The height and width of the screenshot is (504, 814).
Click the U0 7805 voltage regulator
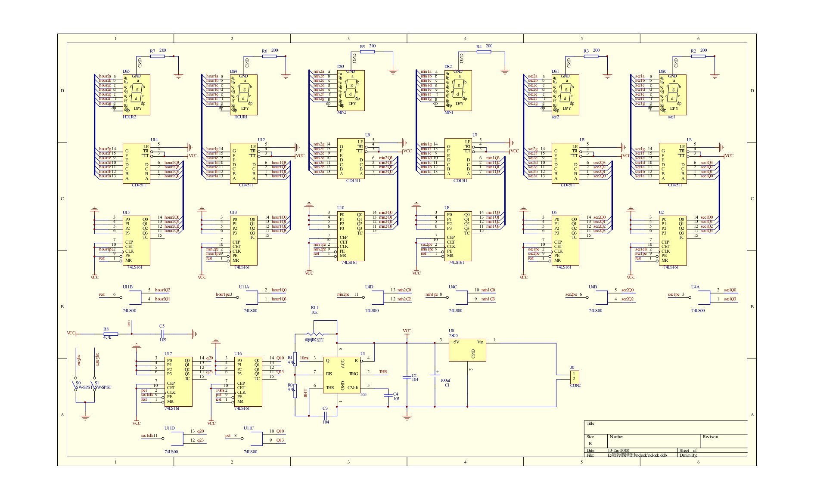click(x=468, y=349)
